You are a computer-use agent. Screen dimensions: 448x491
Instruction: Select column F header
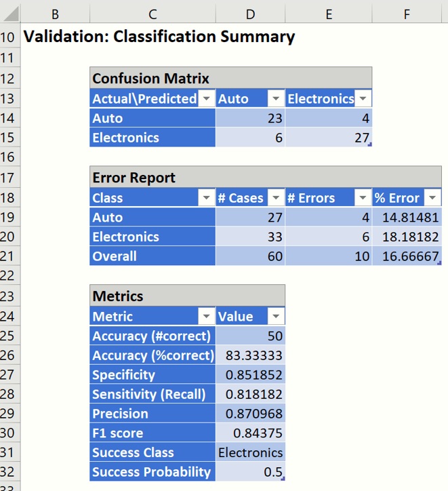406,14
